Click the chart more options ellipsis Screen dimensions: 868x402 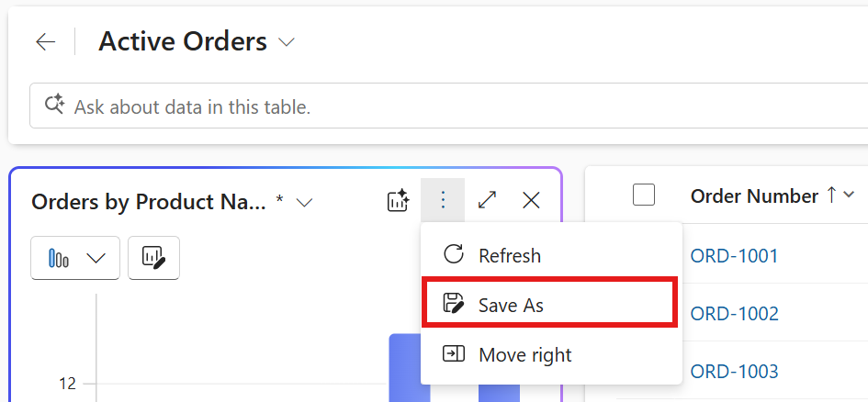pos(443,200)
